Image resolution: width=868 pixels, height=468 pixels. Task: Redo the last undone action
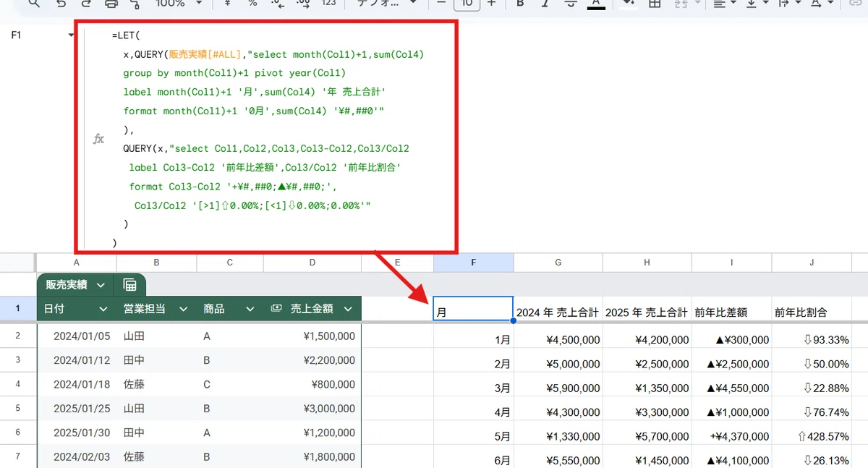click(x=86, y=4)
